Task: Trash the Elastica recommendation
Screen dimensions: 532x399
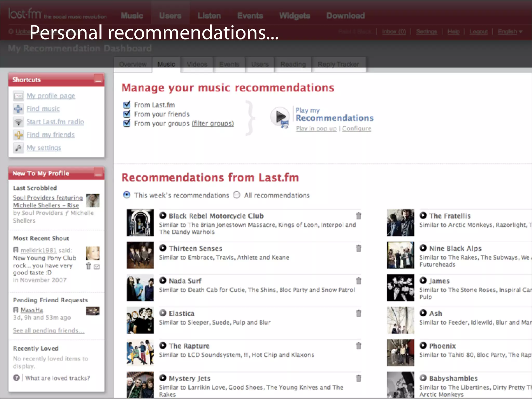Action: click(358, 313)
